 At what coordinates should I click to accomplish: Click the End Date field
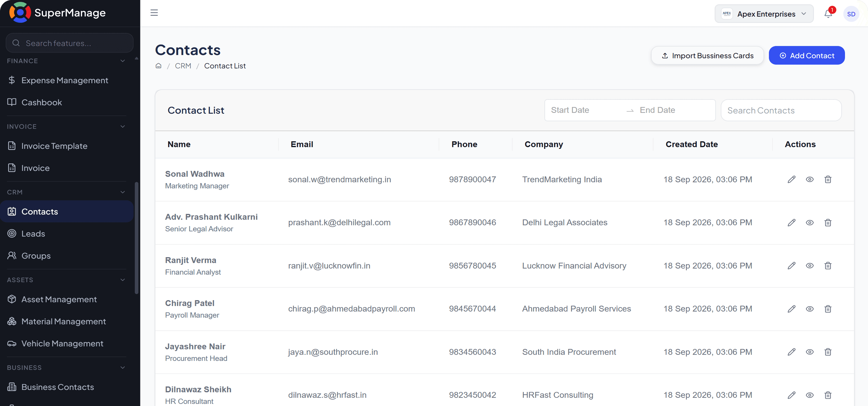[x=675, y=110]
